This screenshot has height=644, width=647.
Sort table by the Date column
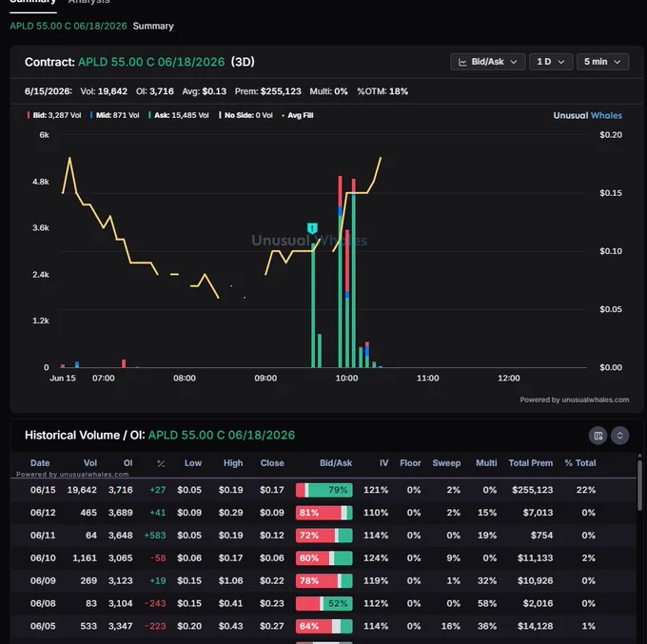click(x=40, y=463)
